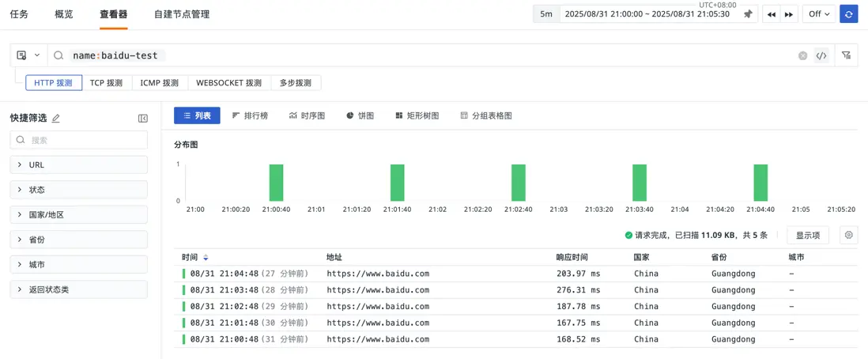This screenshot has height=359, width=868.
Task: Sort the table by 时间 column
Action: (206, 258)
